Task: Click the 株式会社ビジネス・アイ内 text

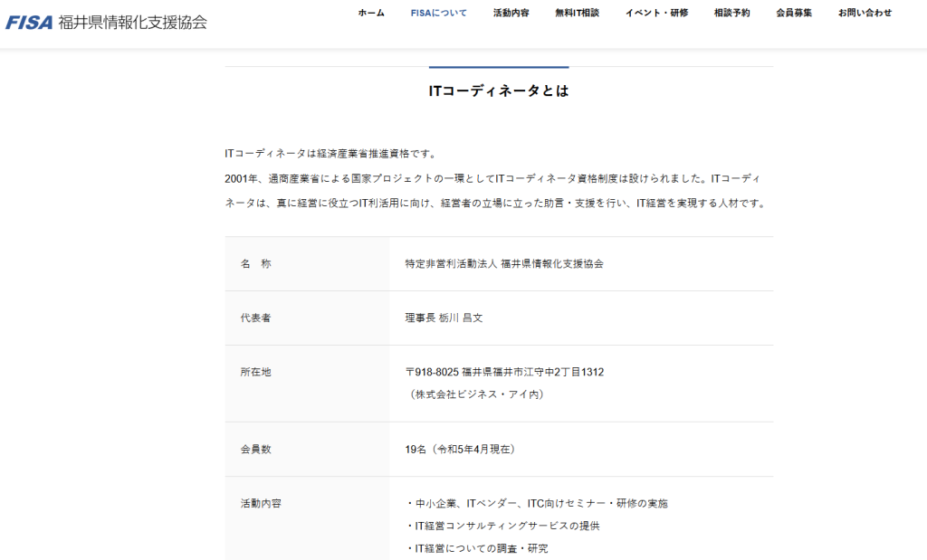Action: click(x=476, y=394)
